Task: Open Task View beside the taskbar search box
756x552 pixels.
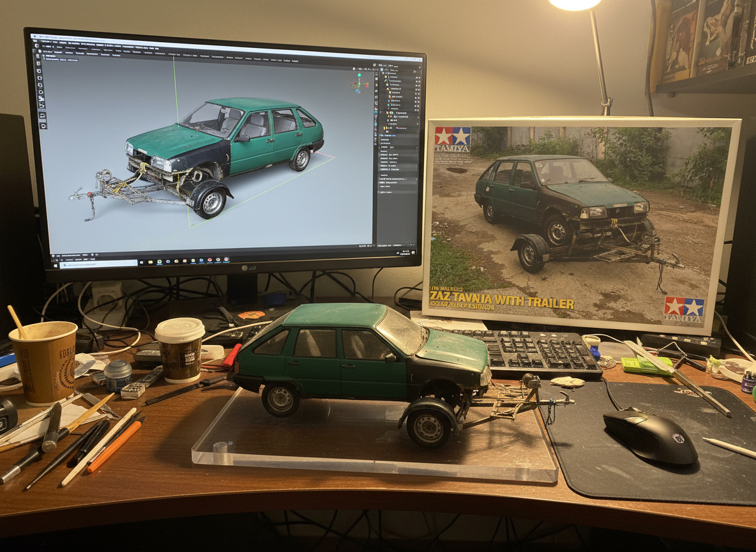Action: [x=141, y=263]
